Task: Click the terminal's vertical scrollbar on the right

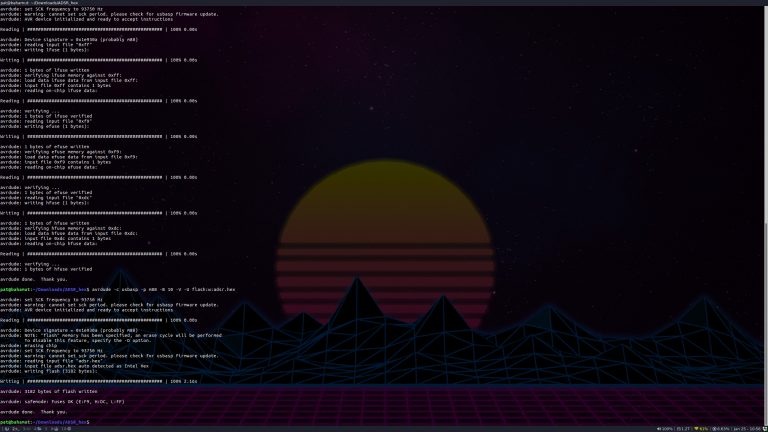Action: [x=765, y=200]
